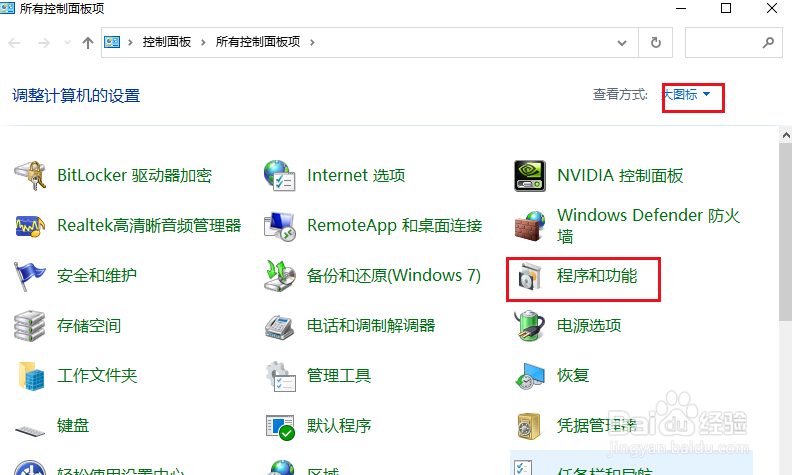Image resolution: width=792 pixels, height=475 pixels.
Task: Open the 查看方式 大图标 dropdown
Action: tap(687, 94)
